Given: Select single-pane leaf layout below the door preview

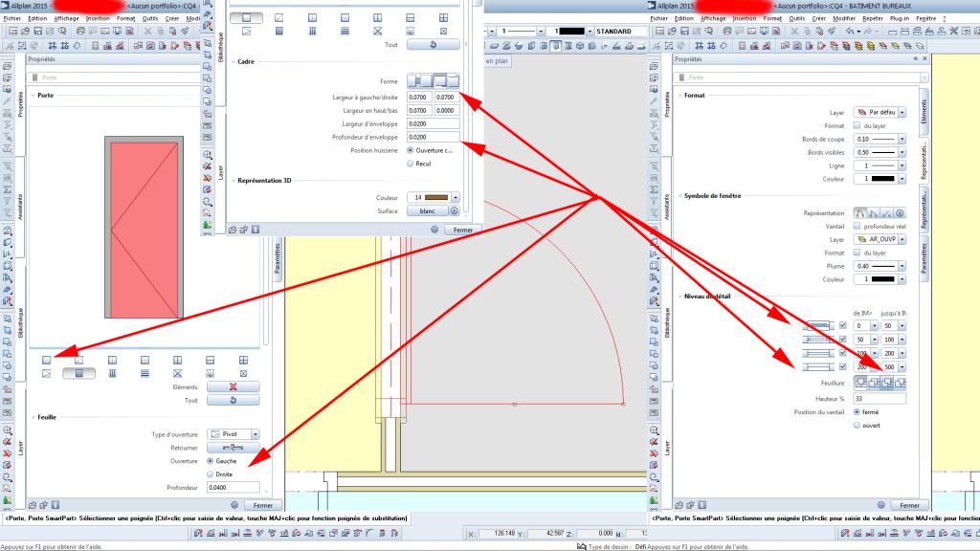Looking at the screenshot, I should pos(46,360).
